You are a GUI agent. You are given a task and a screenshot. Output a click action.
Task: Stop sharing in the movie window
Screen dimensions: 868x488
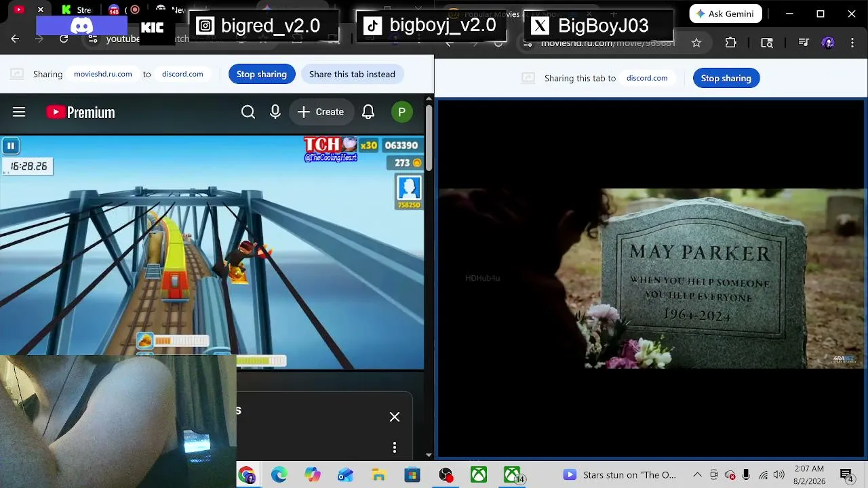pos(726,78)
